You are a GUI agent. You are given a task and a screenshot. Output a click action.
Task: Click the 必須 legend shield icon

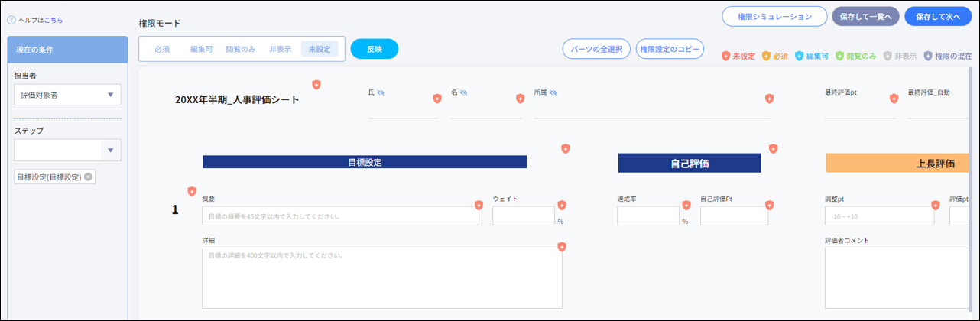(x=766, y=56)
